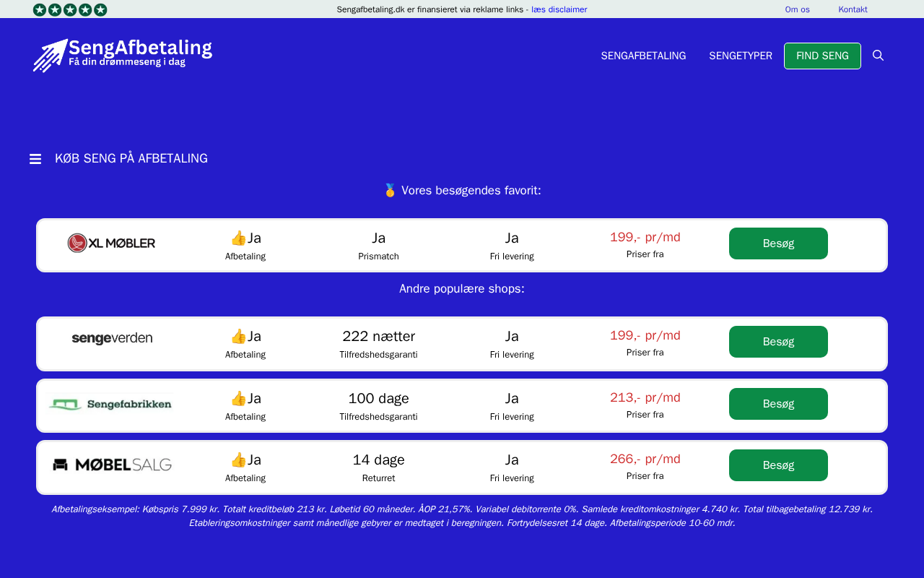924x578 pixels.
Task: Click Andre populære shops heading
Action: tap(462, 288)
